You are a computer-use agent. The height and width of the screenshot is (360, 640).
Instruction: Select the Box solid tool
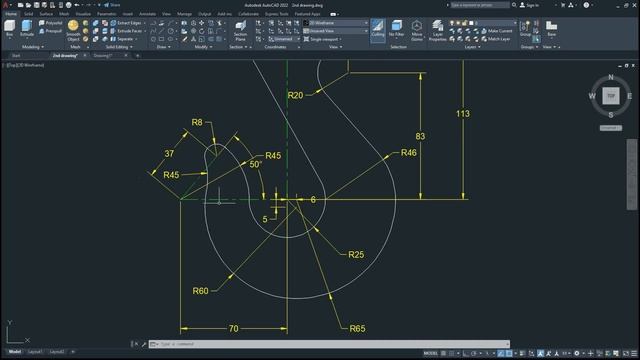pyautogui.click(x=9, y=29)
